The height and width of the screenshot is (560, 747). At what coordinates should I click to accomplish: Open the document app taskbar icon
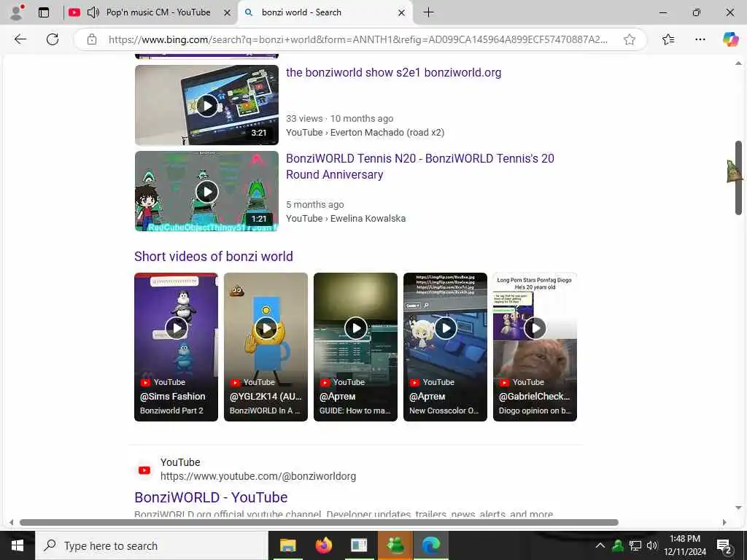(359, 545)
